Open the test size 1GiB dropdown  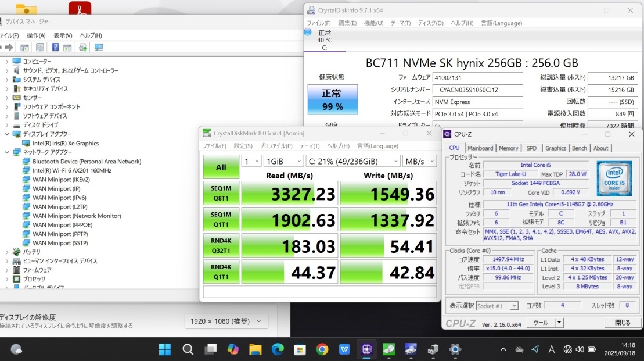(283, 161)
